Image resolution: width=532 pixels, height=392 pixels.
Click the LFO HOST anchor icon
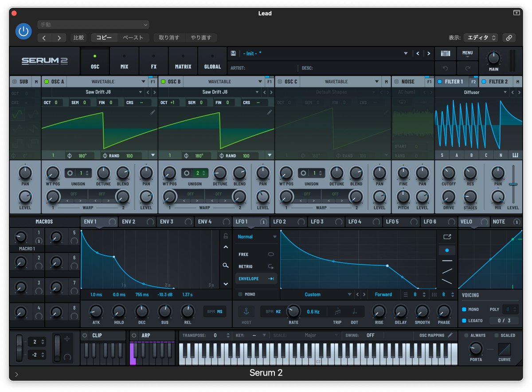coord(246,311)
